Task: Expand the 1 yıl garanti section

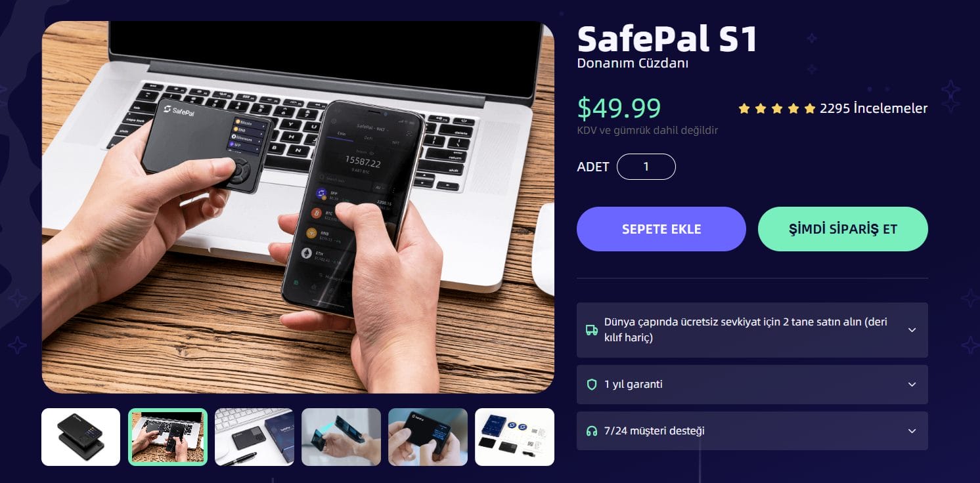Action: [752, 385]
